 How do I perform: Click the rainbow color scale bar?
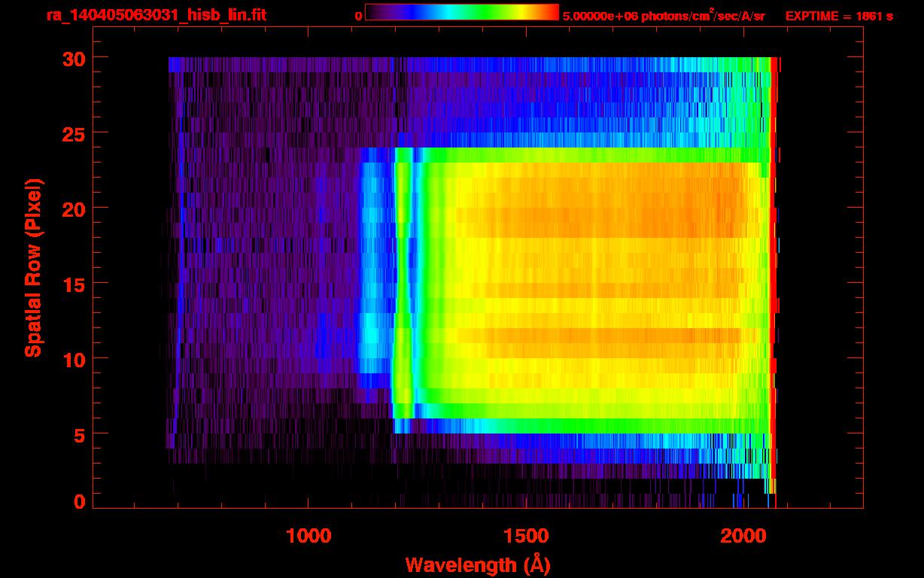click(x=462, y=13)
